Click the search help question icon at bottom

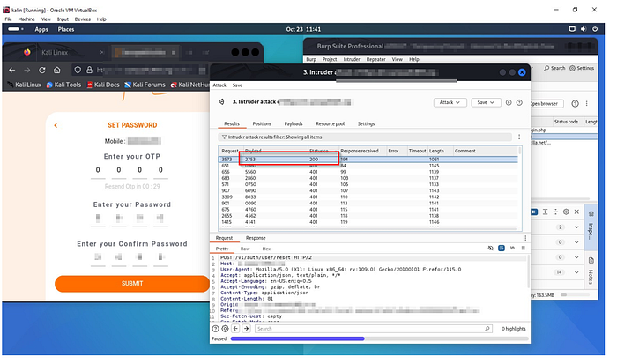pyautogui.click(x=215, y=329)
